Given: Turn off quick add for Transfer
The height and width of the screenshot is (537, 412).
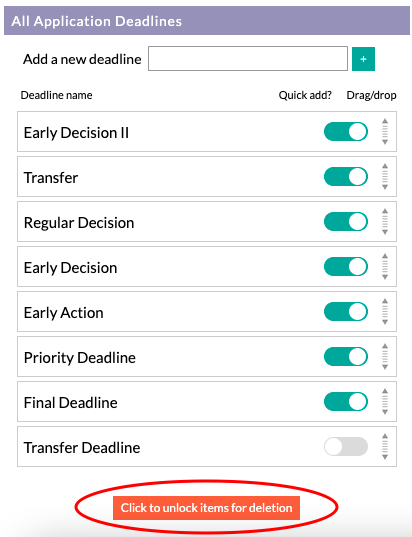Looking at the screenshot, I should coord(346,176).
